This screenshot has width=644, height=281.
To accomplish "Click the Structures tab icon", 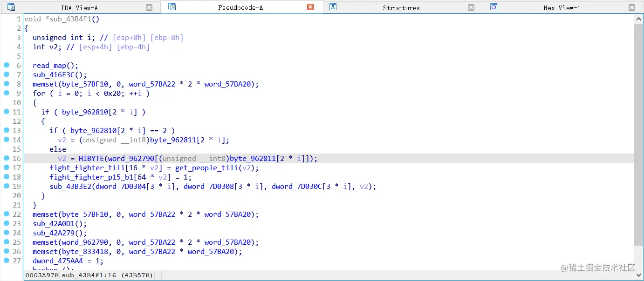I will (333, 7).
